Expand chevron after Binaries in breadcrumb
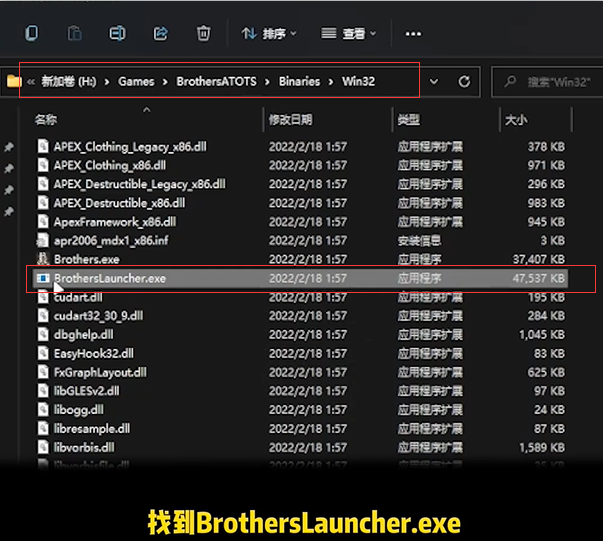The height and width of the screenshot is (541, 603). click(331, 82)
